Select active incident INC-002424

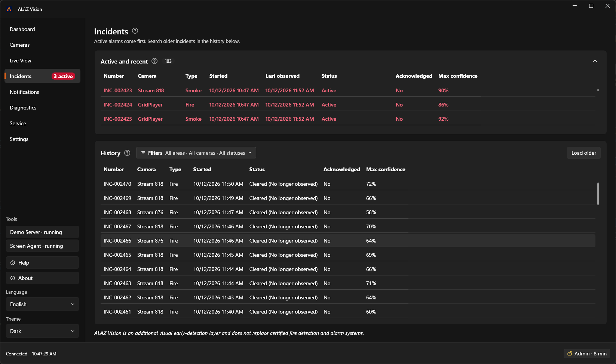coord(348,105)
